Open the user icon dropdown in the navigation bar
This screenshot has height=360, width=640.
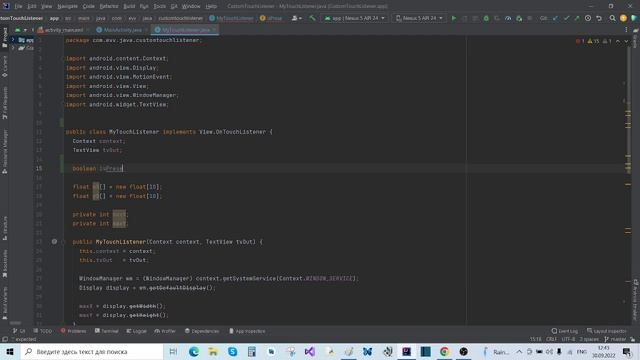click(x=297, y=18)
